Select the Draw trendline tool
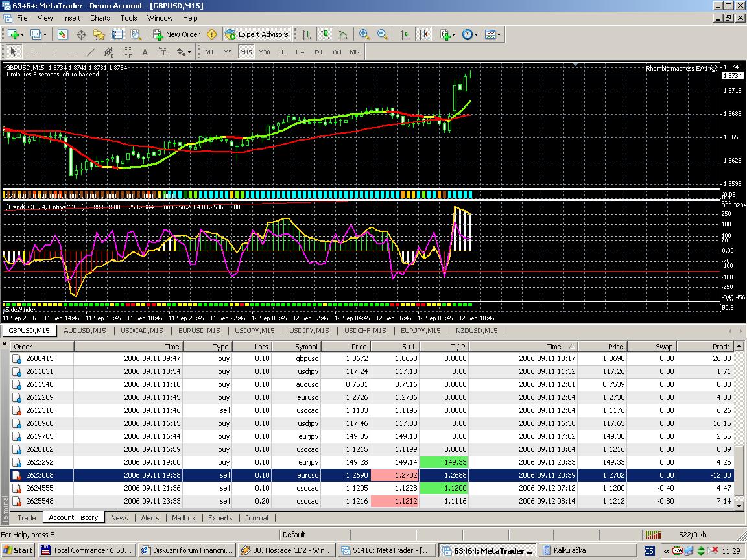The width and height of the screenshot is (747, 560). coord(91,52)
